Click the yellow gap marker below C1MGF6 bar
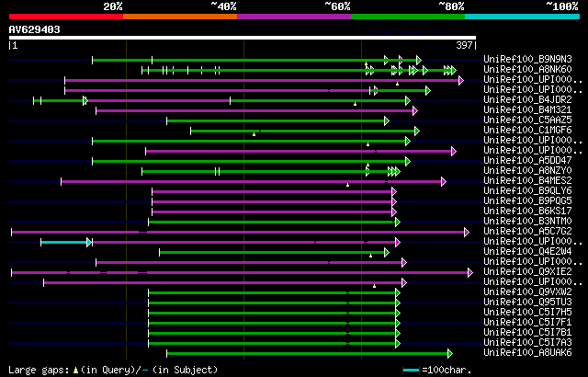588x377 pixels. pos(254,134)
